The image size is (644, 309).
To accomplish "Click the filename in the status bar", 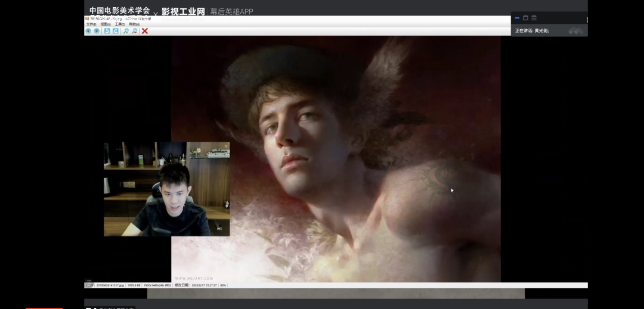I will [x=110, y=286].
